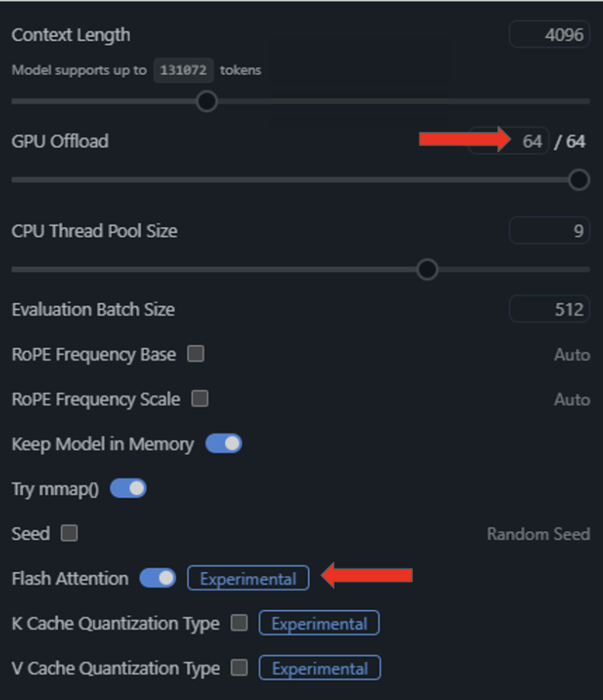Click the Context Length slider handle
This screenshot has height=700, width=603.
[x=206, y=101]
